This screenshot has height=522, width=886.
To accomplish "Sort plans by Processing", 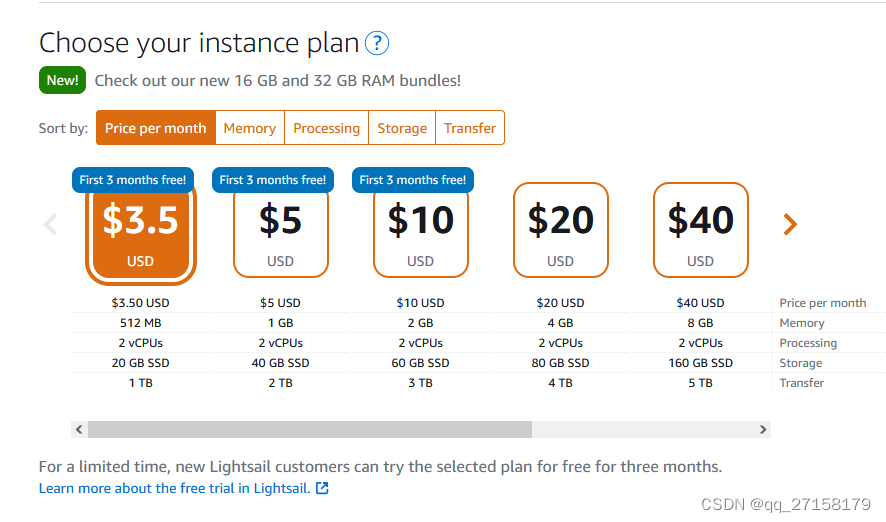I will pyautogui.click(x=327, y=128).
